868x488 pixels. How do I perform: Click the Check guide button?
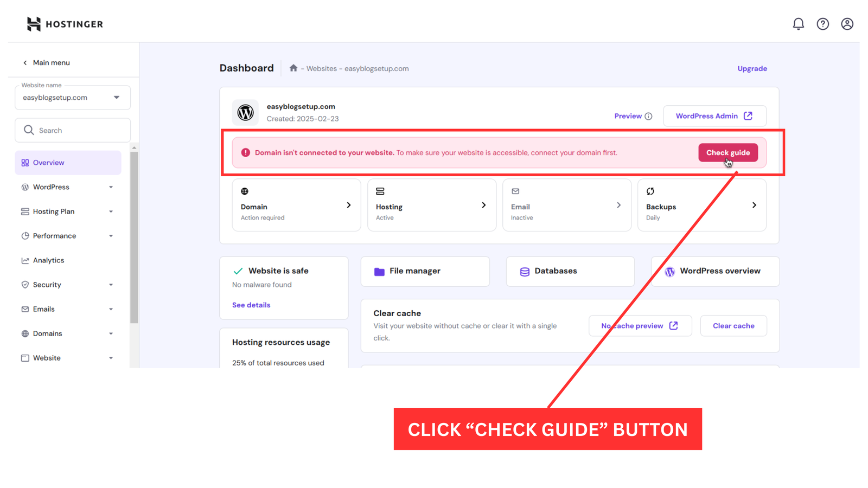pyautogui.click(x=728, y=152)
